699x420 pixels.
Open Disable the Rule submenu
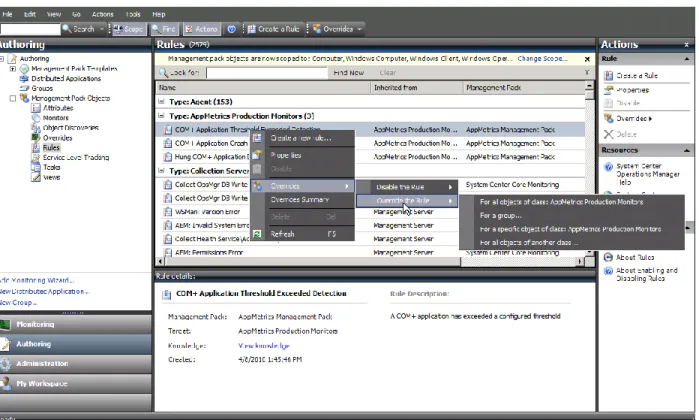coord(407,187)
